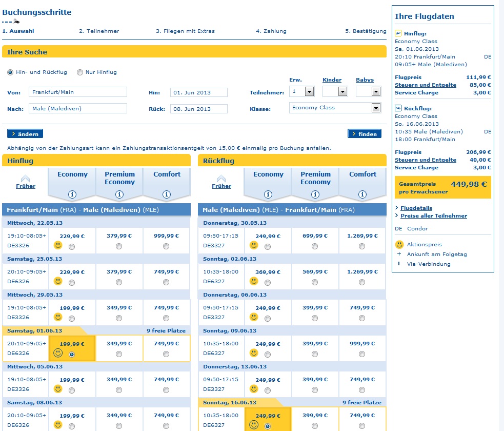504x431 pixels.
Task: Go to step 2. Teilnehmer
Action: coord(99,31)
